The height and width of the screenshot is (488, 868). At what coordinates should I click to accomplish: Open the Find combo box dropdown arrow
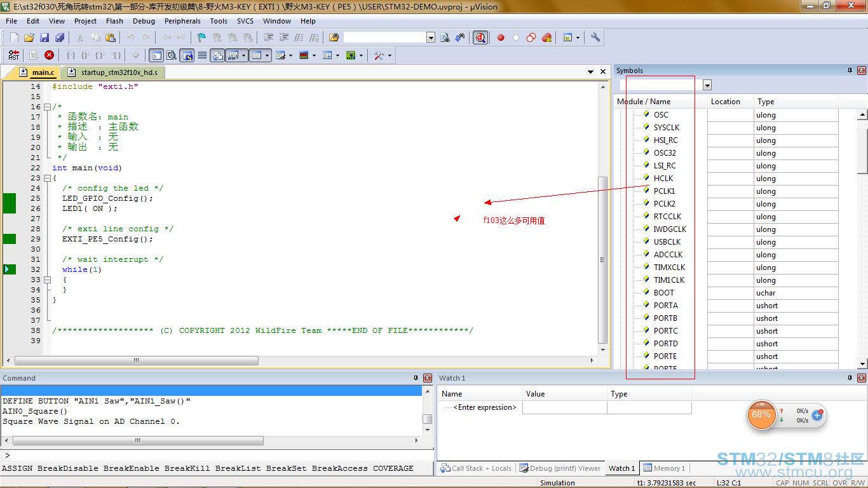(431, 37)
